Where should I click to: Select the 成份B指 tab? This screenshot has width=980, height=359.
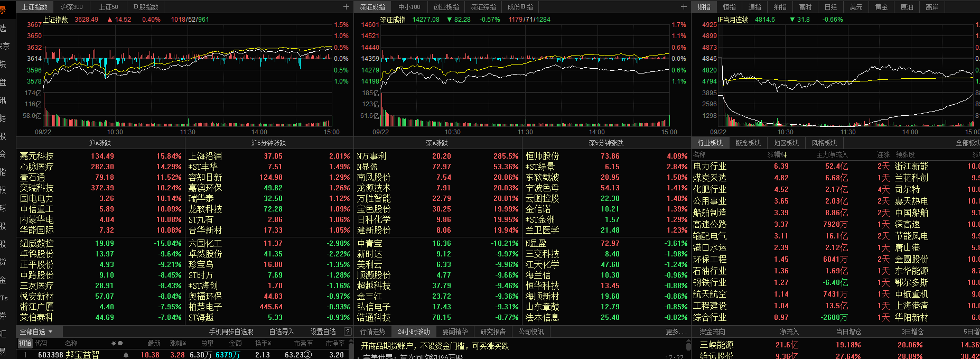pyautogui.click(x=520, y=7)
